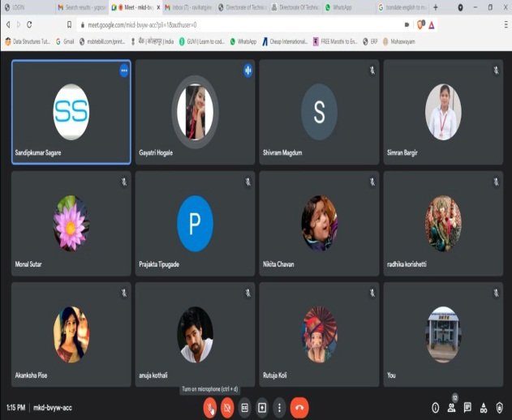Switch to the WhatsApp browser tab
Viewport: 512px width, 420px height.
[345, 7]
